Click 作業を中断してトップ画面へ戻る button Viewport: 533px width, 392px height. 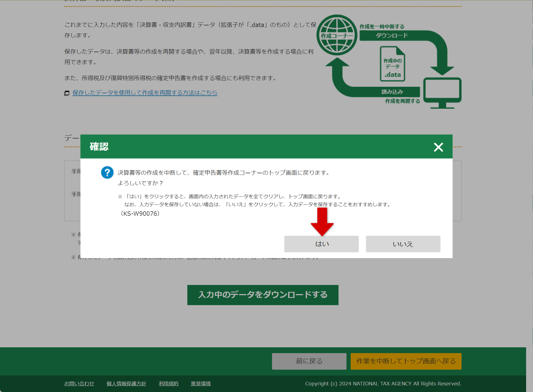[406, 361]
